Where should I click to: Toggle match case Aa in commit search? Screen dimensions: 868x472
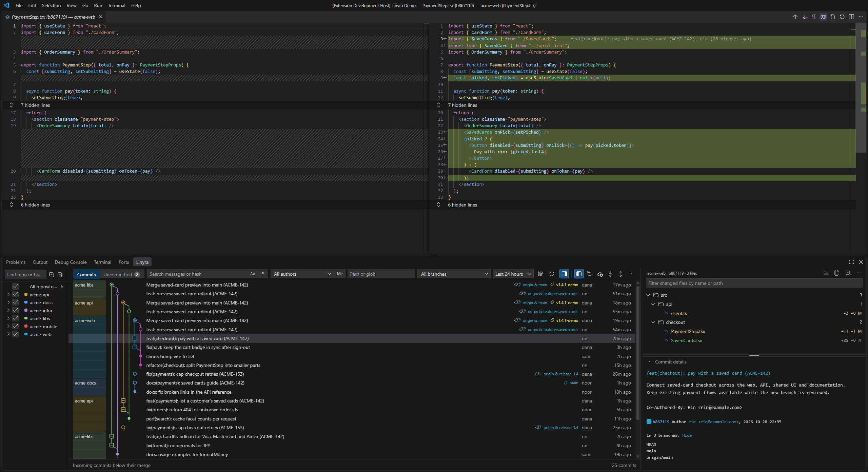(x=253, y=274)
